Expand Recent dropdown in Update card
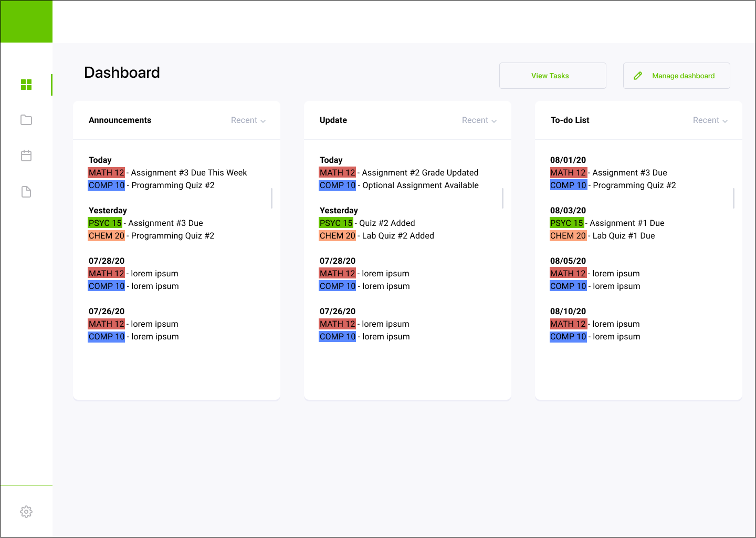This screenshot has width=756, height=538. tap(479, 120)
